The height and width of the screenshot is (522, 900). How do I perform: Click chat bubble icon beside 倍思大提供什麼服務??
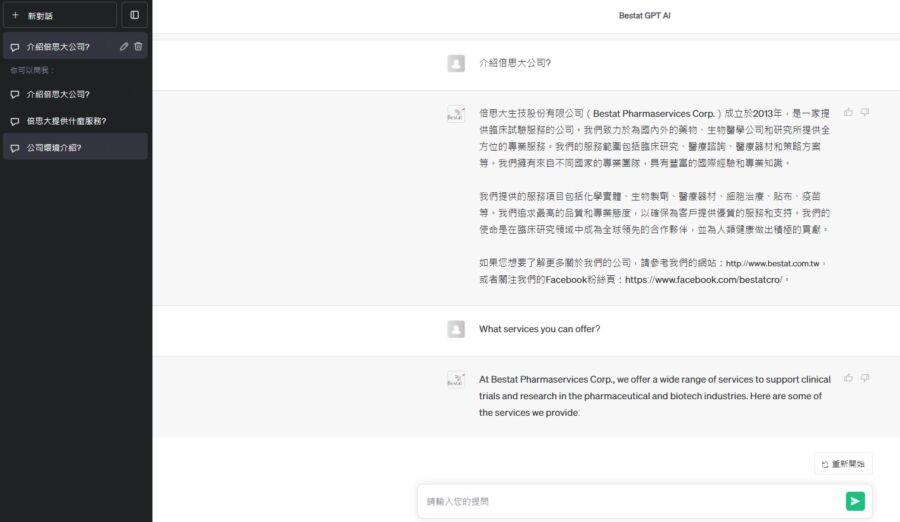click(15, 122)
